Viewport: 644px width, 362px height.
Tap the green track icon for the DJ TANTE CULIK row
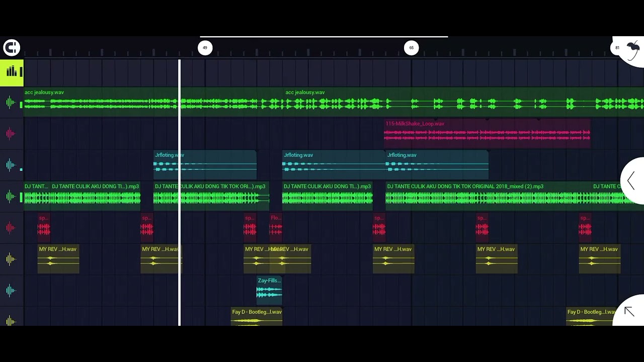coord(11,197)
